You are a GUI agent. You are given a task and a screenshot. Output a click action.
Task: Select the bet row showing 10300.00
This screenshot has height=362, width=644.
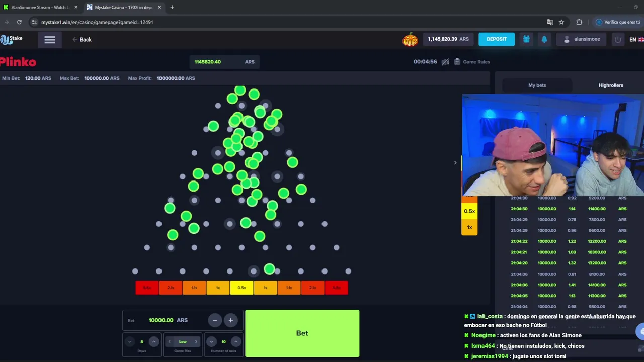tap(569, 252)
